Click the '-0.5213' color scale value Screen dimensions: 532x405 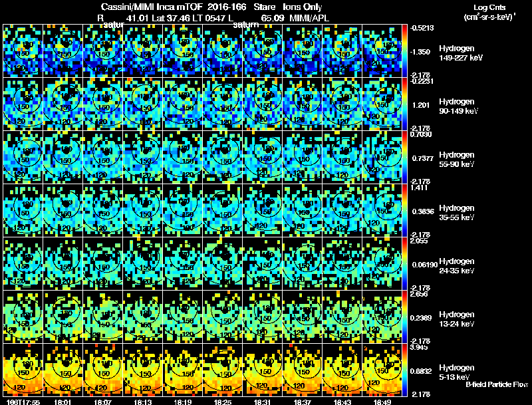(x=422, y=28)
